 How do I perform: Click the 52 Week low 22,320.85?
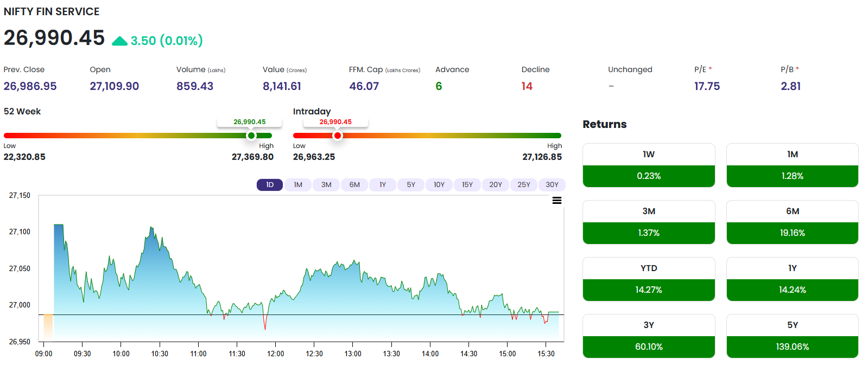pyautogui.click(x=24, y=157)
